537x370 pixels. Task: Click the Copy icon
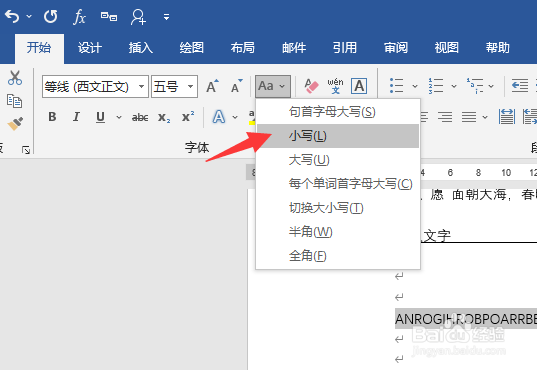[14, 101]
